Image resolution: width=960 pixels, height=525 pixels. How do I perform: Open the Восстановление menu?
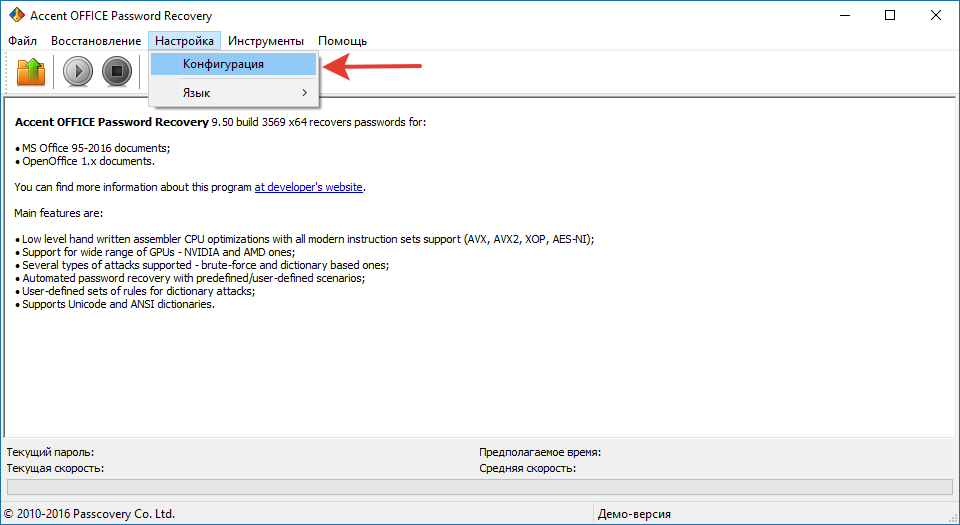tap(96, 41)
